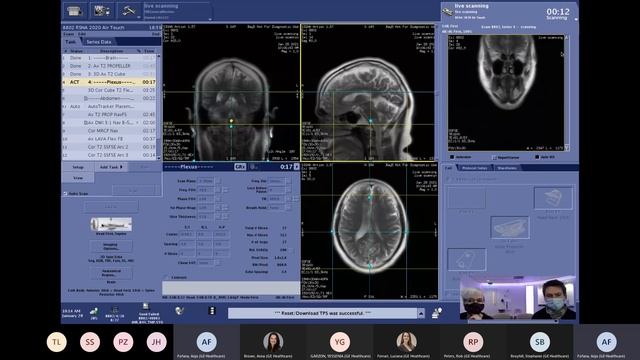The height and width of the screenshot is (360, 640).
Task: Switch to the Protocol Notes tab
Action: [475, 168]
